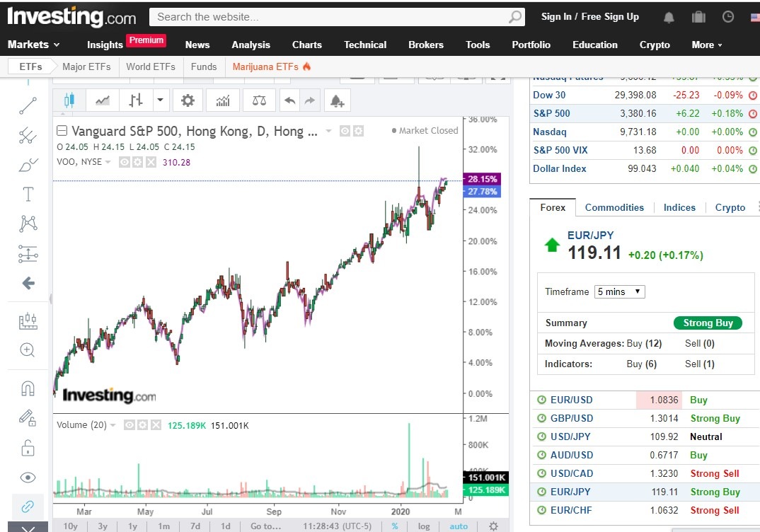Select the XABCD pattern tool
760x532 pixels.
[28, 224]
